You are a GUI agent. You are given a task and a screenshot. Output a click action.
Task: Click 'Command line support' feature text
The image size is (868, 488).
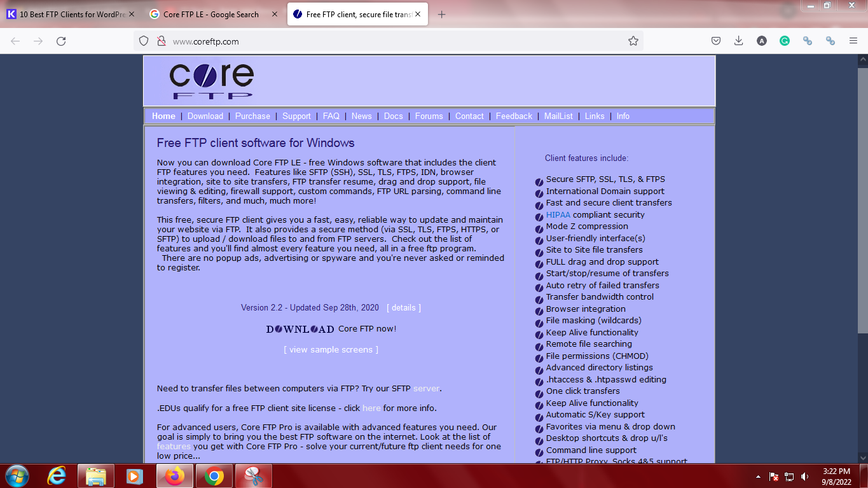[x=591, y=450]
